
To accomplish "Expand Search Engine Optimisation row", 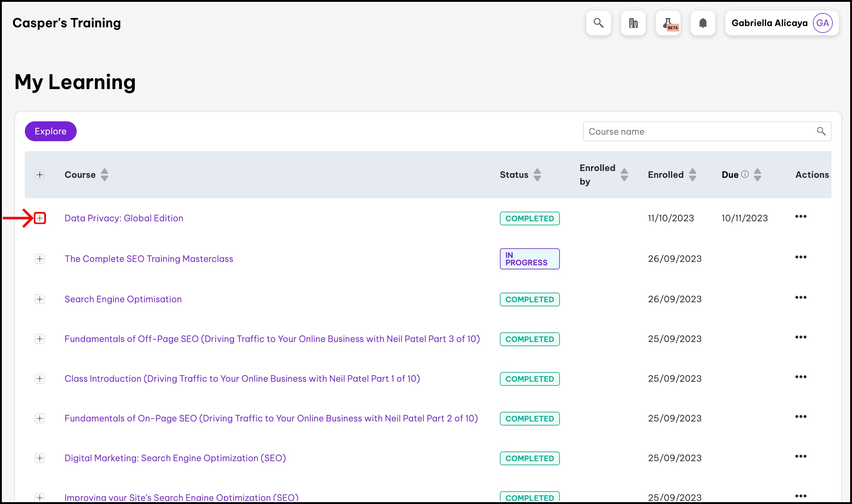I will [x=40, y=299].
